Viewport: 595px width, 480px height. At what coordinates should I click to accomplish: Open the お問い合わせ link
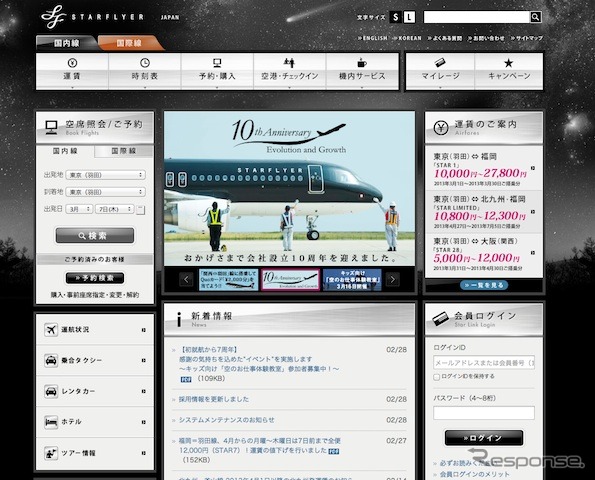coord(486,38)
